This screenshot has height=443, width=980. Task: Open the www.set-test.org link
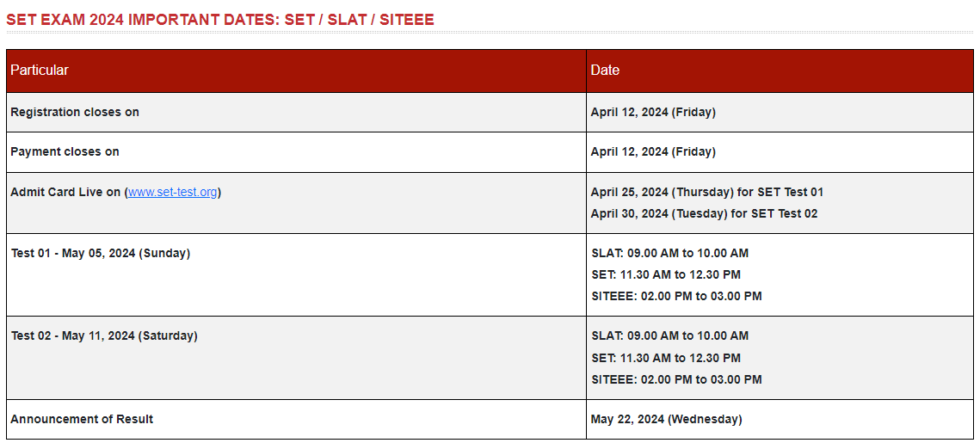tap(172, 192)
